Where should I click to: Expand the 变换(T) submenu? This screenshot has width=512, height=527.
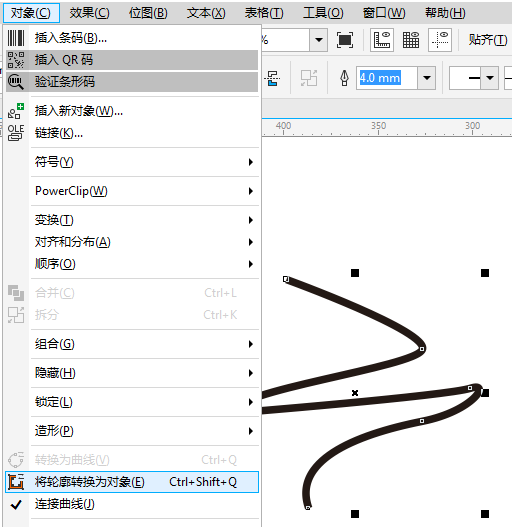[x=132, y=220]
